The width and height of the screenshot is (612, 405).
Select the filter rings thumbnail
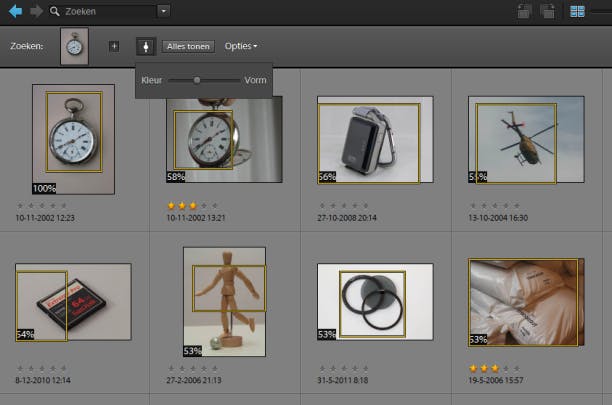[x=375, y=302]
